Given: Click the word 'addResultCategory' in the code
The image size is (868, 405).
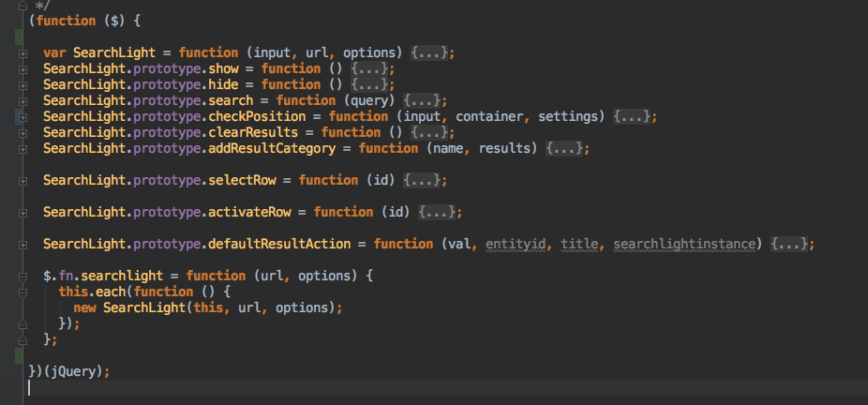Looking at the screenshot, I should pos(272,149).
